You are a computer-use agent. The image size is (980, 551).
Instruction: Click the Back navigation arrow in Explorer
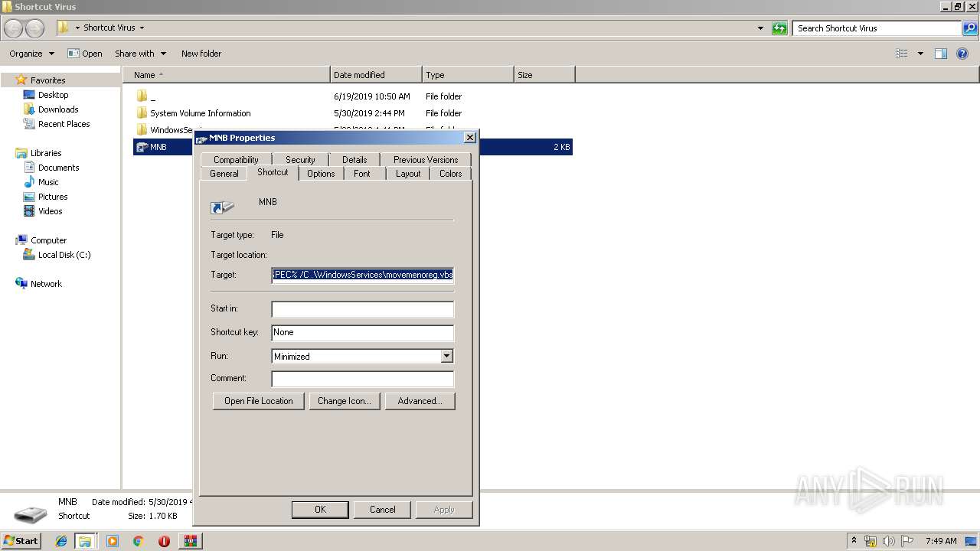coord(14,28)
